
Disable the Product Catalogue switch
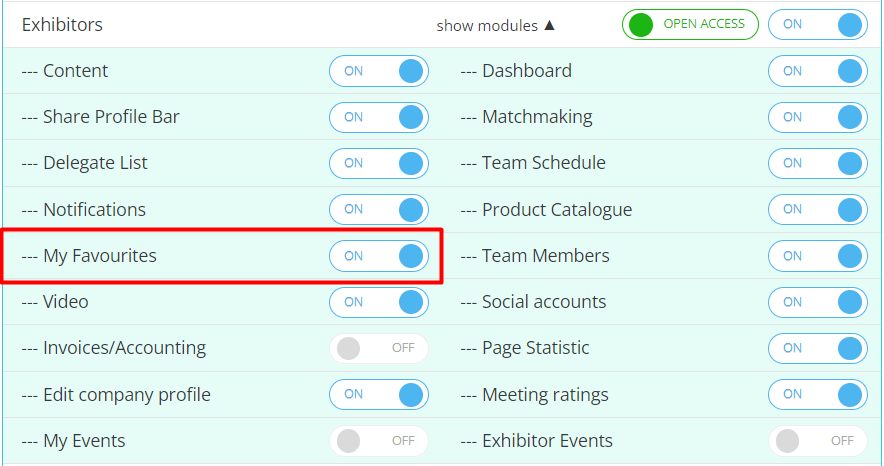[x=817, y=210]
